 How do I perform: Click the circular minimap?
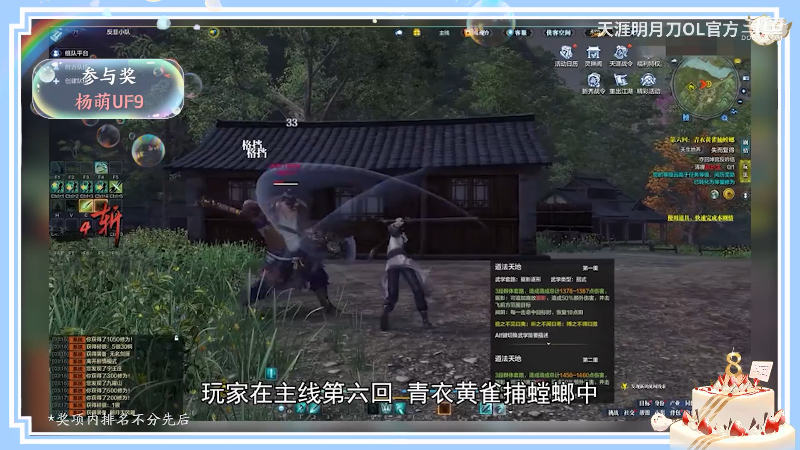(x=705, y=87)
